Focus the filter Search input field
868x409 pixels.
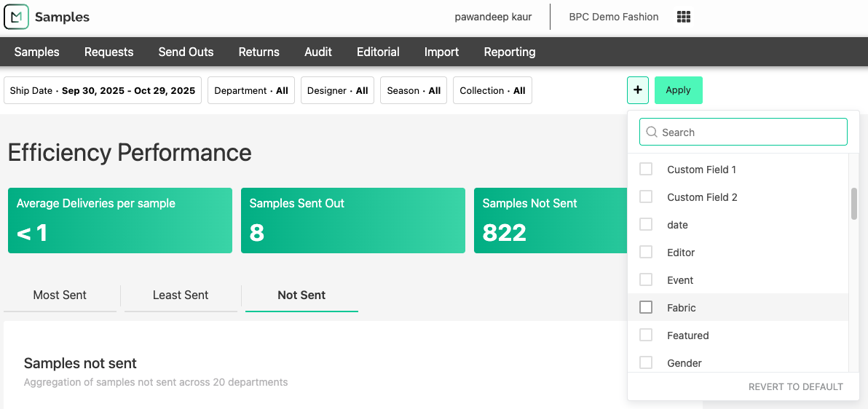pos(750,132)
